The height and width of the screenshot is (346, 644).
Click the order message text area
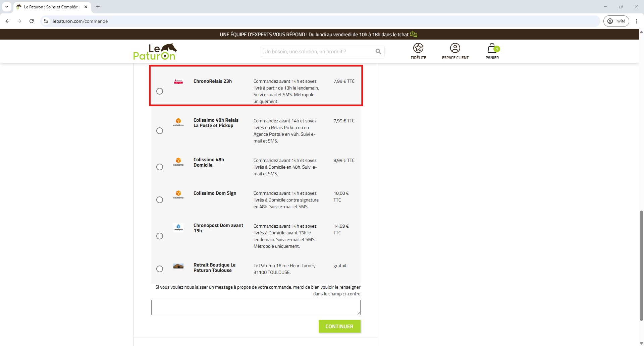pyautogui.click(x=256, y=307)
